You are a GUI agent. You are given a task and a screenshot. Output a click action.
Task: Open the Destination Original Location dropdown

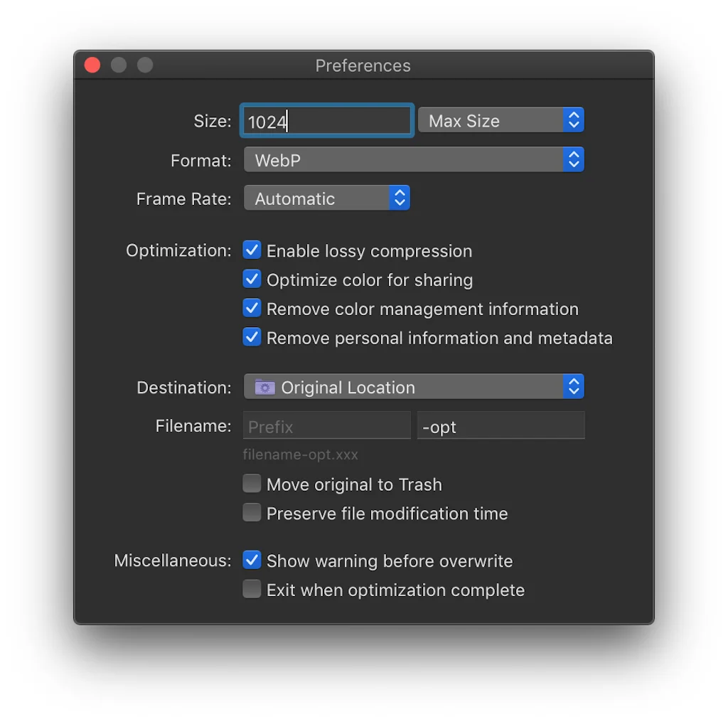[x=414, y=387]
